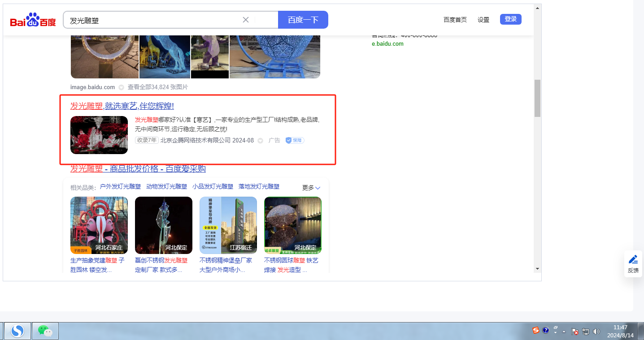Viewport: 644px width, 340px height.
Task: Open the glowing deer sculpture image result
Action: tap(165, 57)
